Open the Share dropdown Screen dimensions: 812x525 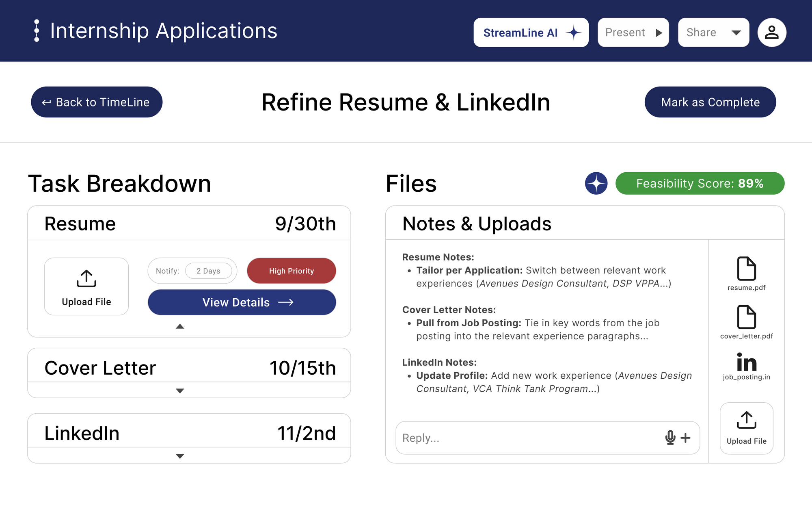click(713, 33)
